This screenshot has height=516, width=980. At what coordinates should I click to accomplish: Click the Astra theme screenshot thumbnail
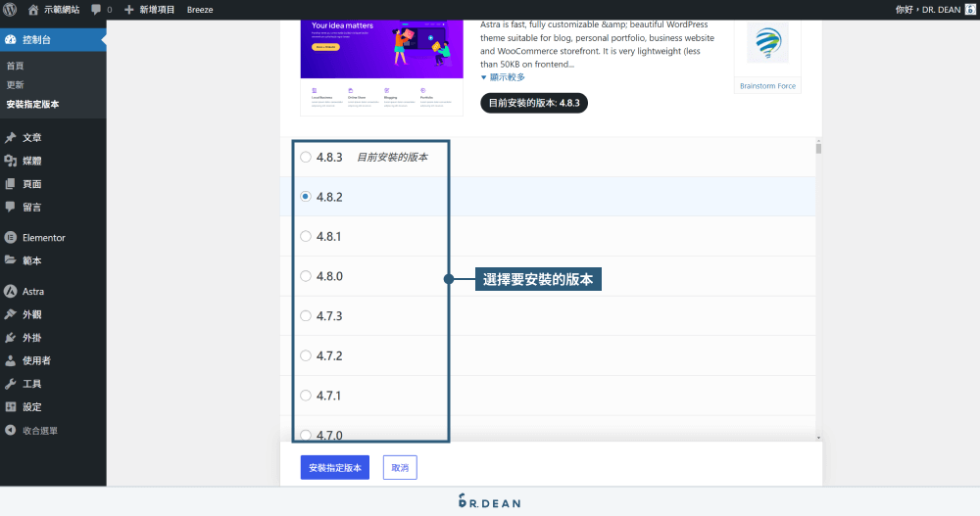pyautogui.click(x=382, y=68)
